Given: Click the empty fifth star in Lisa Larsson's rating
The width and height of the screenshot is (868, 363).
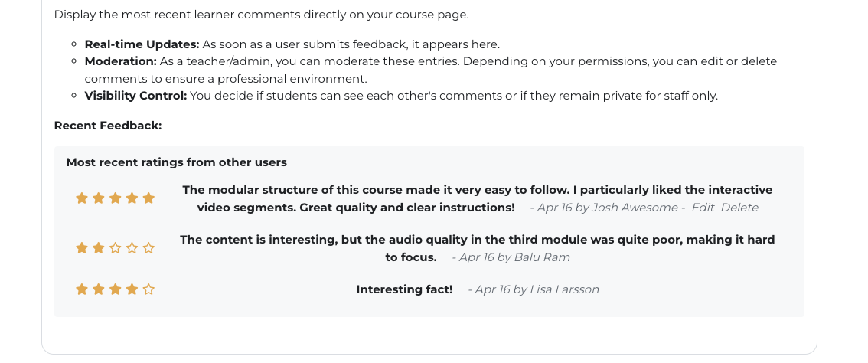Looking at the screenshot, I should [148, 289].
